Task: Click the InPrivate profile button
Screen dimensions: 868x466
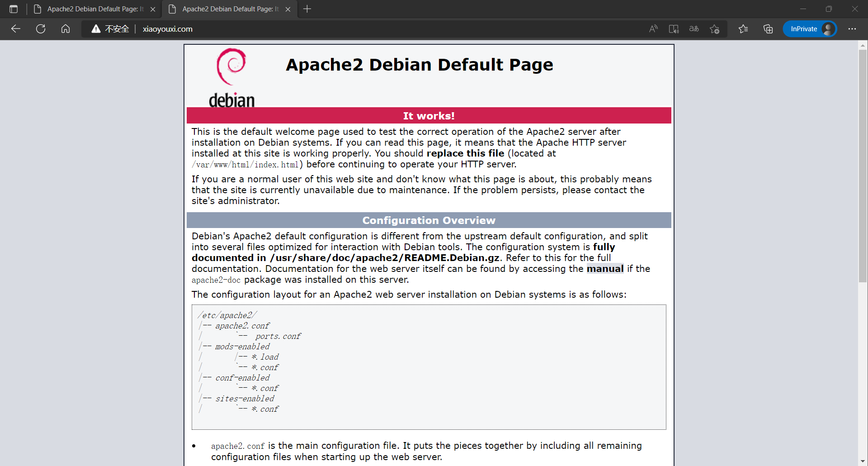Action: 810,29
